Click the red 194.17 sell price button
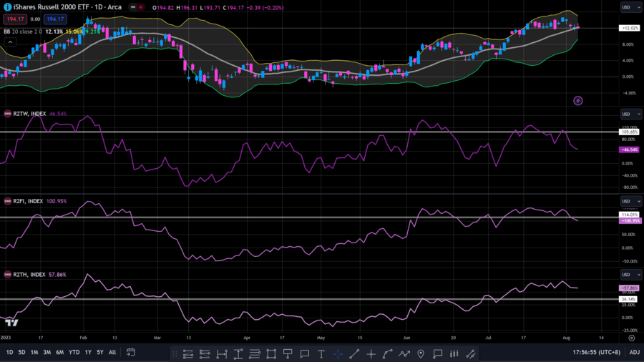This screenshot has width=644, height=362. [x=15, y=19]
